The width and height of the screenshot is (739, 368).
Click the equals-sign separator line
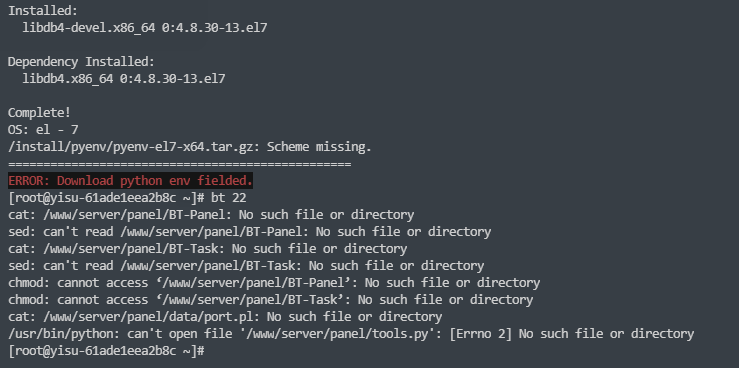[x=180, y=164]
